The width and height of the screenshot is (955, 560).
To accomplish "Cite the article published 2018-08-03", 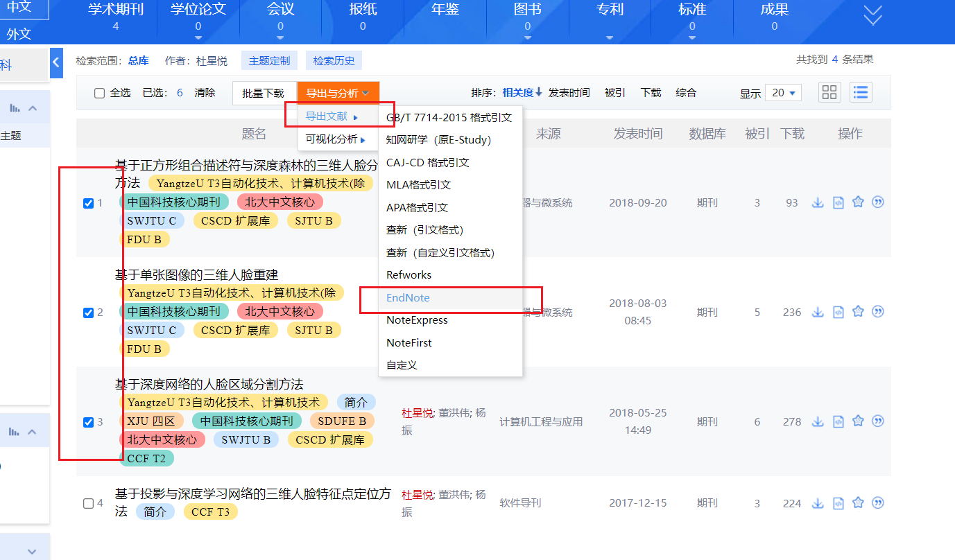I will (878, 312).
